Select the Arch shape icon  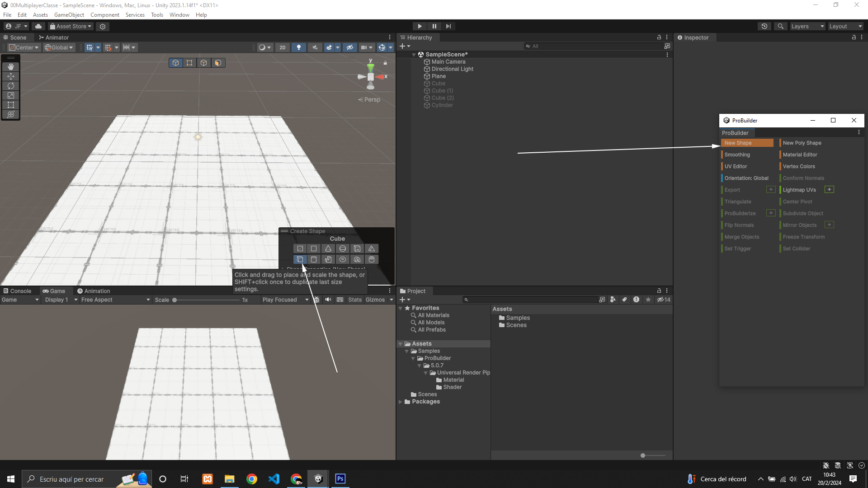pos(357,259)
